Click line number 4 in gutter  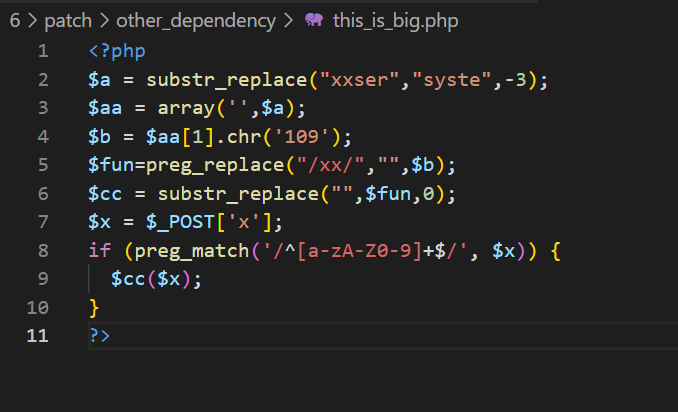pos(43,137)
